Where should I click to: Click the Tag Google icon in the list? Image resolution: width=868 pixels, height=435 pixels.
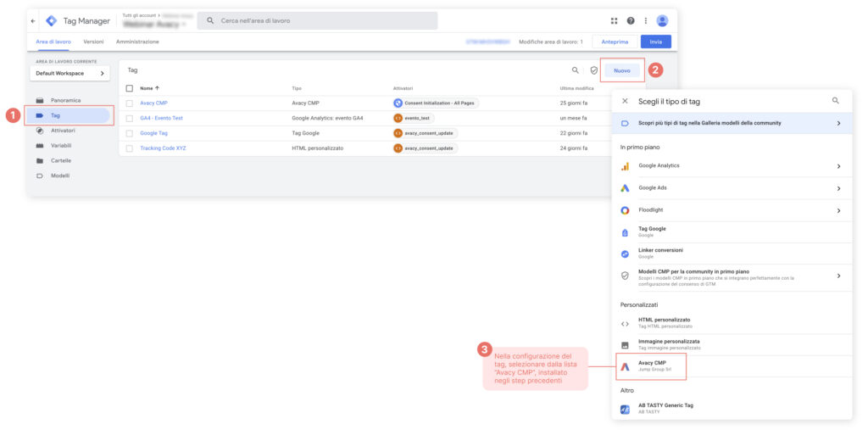coord(625,232)
